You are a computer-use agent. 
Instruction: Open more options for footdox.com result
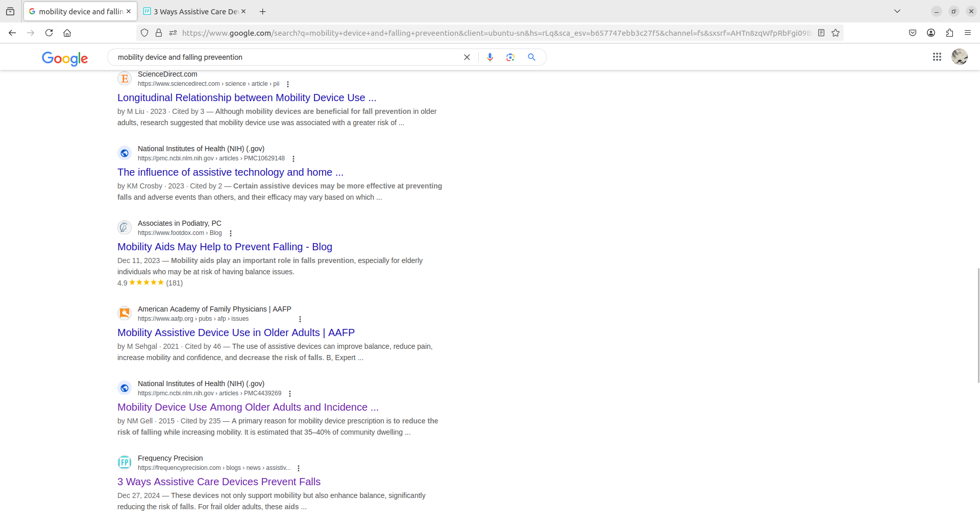coord(231,233)
